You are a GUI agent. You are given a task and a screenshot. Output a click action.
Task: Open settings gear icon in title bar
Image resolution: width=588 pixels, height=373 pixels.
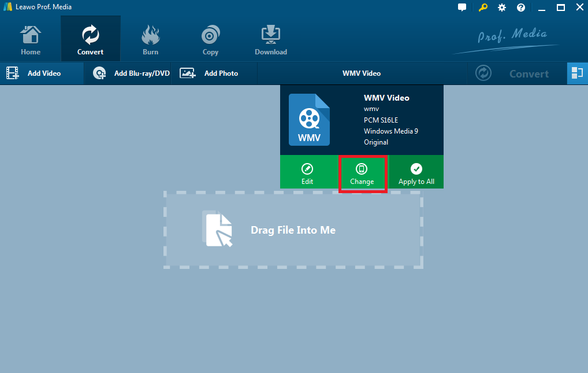(502, 8)
